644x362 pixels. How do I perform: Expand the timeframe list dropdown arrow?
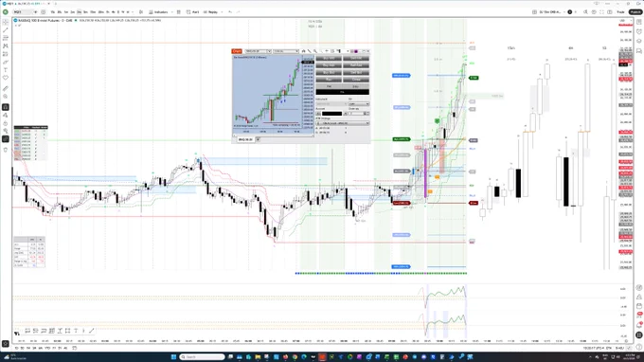pyautogui.click(x=133, y=12)
